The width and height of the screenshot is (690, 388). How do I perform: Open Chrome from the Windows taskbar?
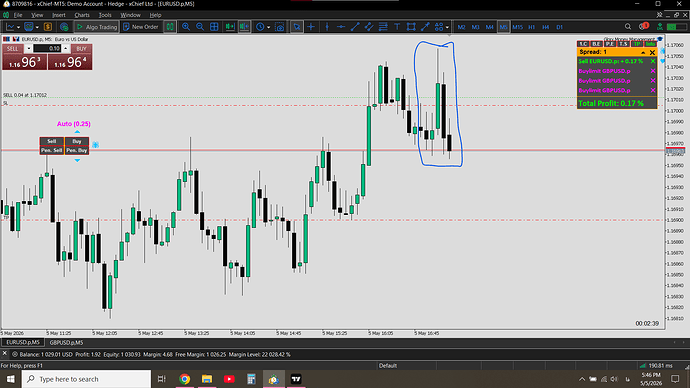(185, 379)
